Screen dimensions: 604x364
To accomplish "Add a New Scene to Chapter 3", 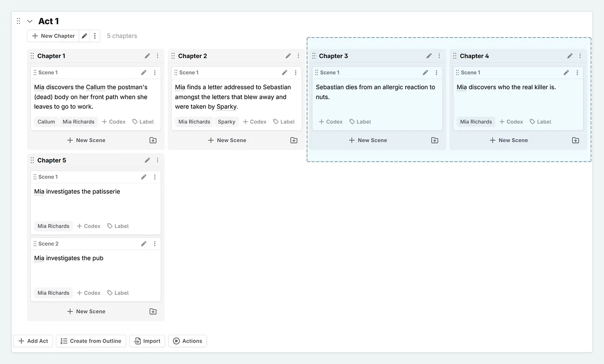I will pos(368,140).
